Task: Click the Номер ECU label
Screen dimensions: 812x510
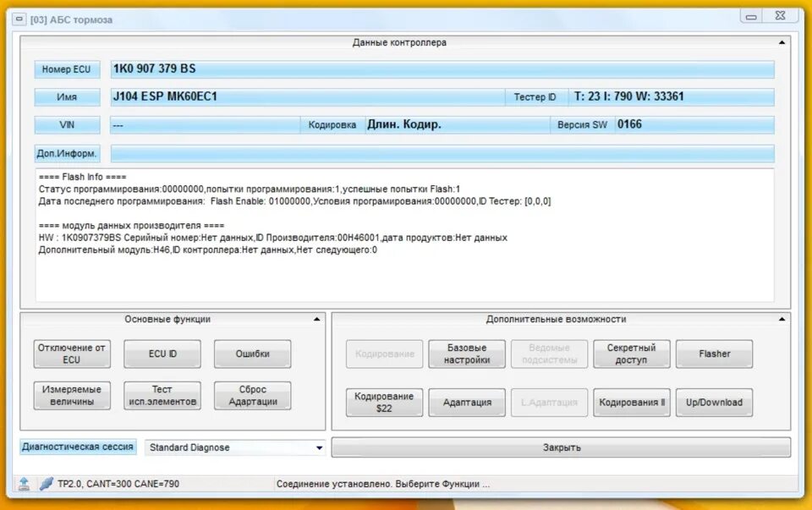Action: tap(68, 69)
